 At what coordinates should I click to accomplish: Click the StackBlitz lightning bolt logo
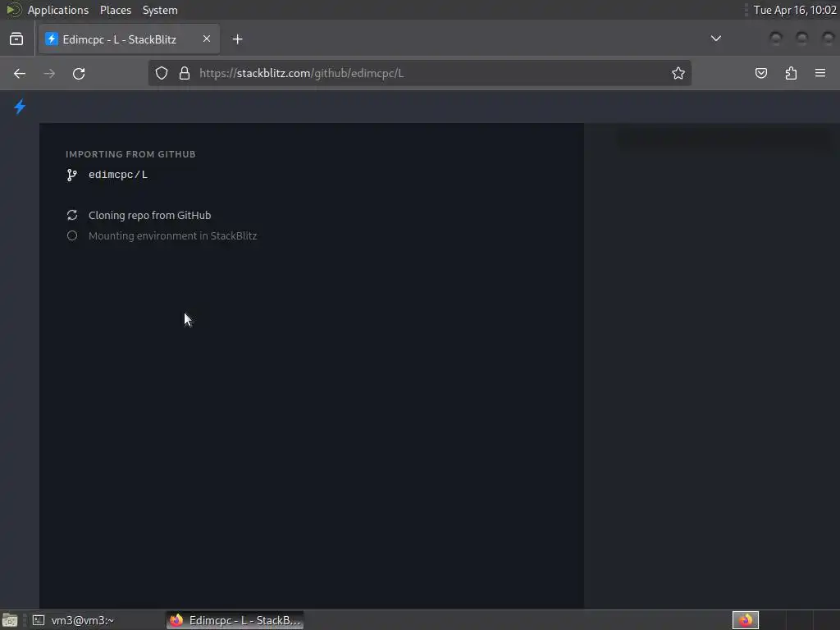(x=20, y=107)
